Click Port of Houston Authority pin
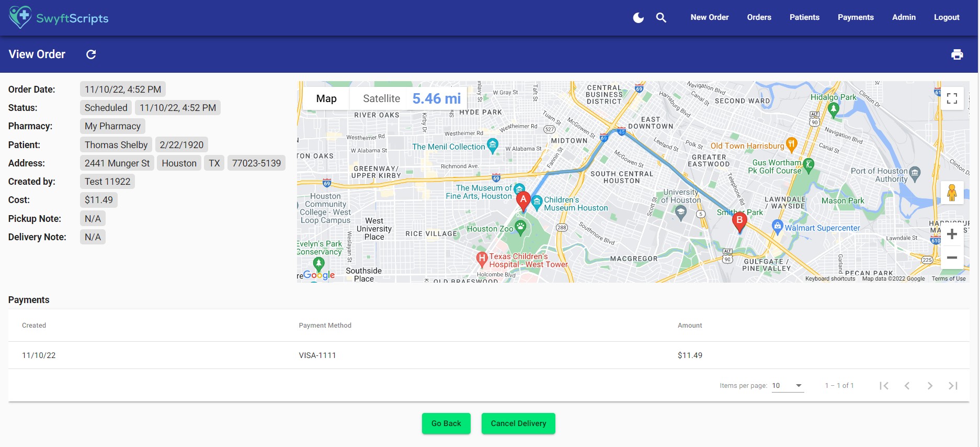This screenshot has width=980, height=447. [x=915, y=173]
